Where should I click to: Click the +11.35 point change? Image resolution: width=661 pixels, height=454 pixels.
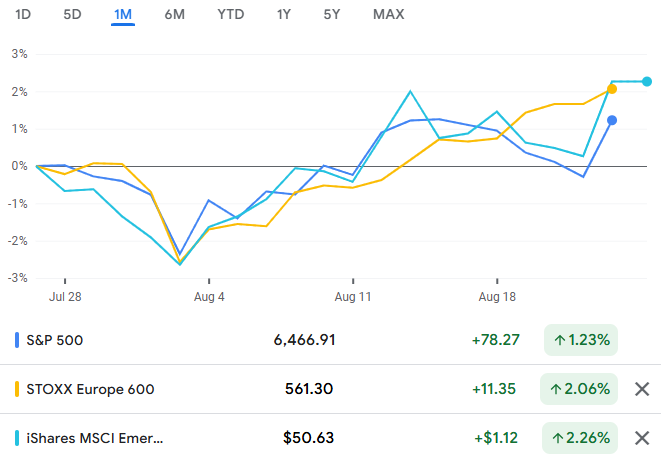[x=494, y=389]
